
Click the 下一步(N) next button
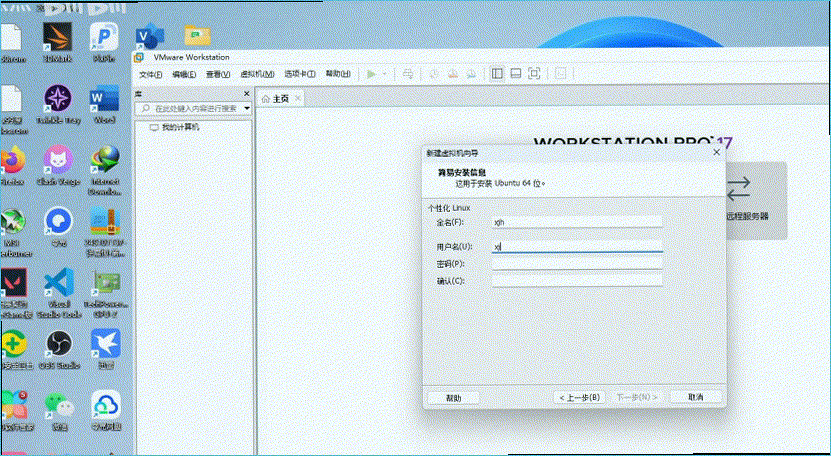point(636,397)
